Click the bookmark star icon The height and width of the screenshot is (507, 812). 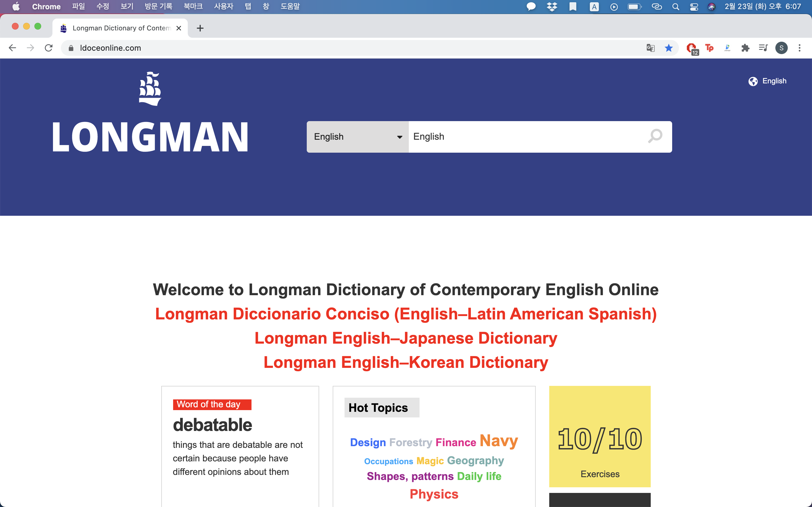click(668, 48)
